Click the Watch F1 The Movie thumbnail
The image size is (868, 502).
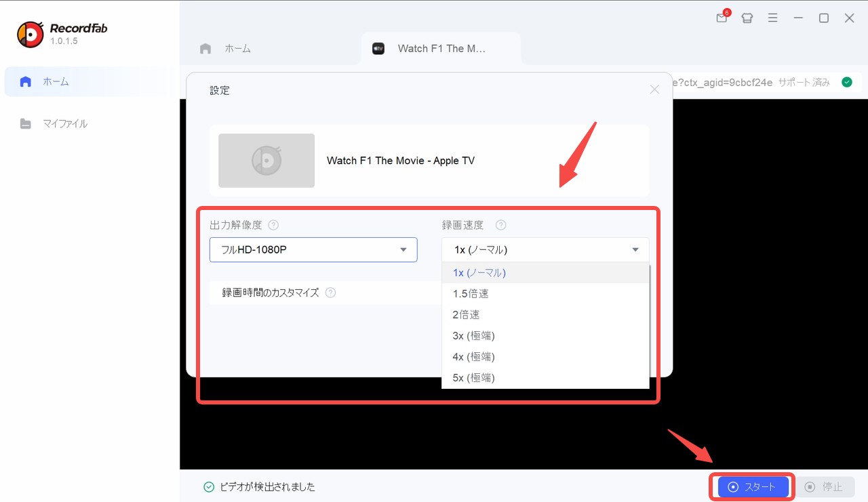click(x=266, y=161)
